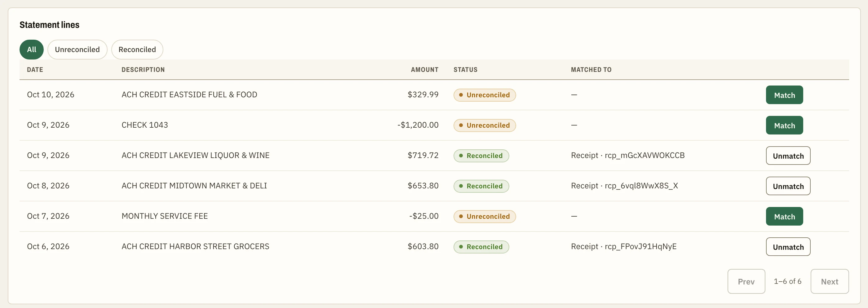Click the DATE column header

click(35, 70)
